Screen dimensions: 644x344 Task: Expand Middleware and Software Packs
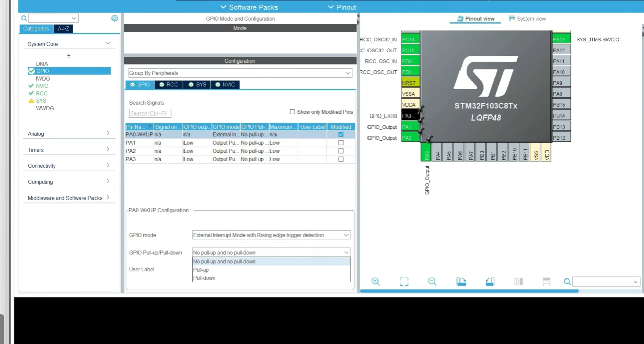click(108, 197)
